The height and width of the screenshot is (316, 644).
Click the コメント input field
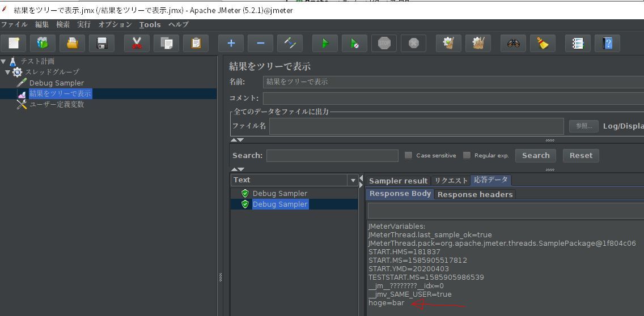(454, 99)
